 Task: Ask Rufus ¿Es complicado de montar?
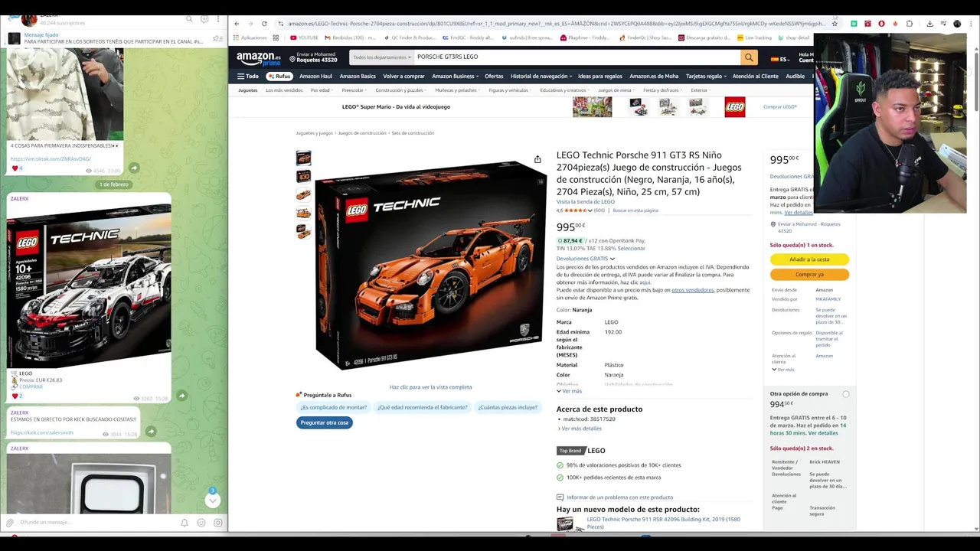pyautogui.click(x=334, y=407)
